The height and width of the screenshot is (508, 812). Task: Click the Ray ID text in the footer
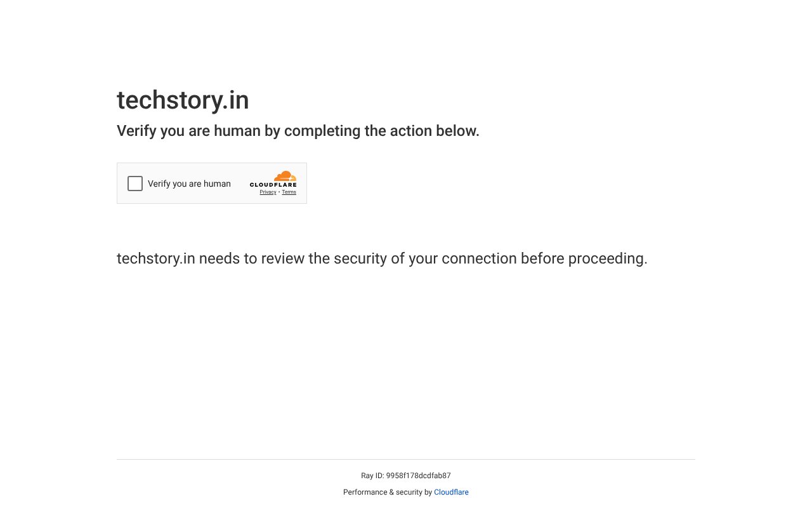[405, 475]
